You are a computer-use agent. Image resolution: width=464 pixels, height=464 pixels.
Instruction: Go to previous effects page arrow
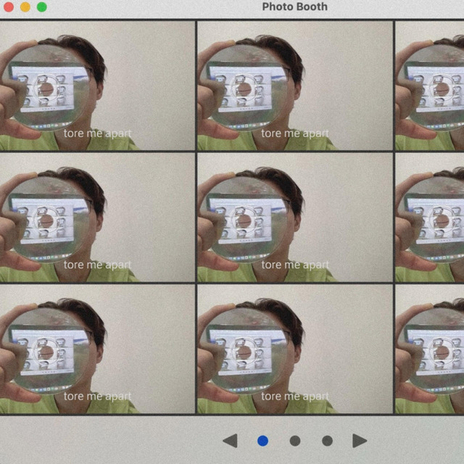230,441
